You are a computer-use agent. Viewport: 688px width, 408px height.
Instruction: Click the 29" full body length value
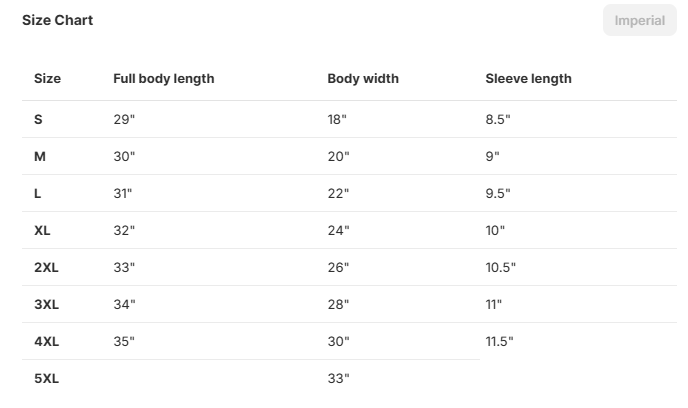pyautogui.click(x=124, y=119)
